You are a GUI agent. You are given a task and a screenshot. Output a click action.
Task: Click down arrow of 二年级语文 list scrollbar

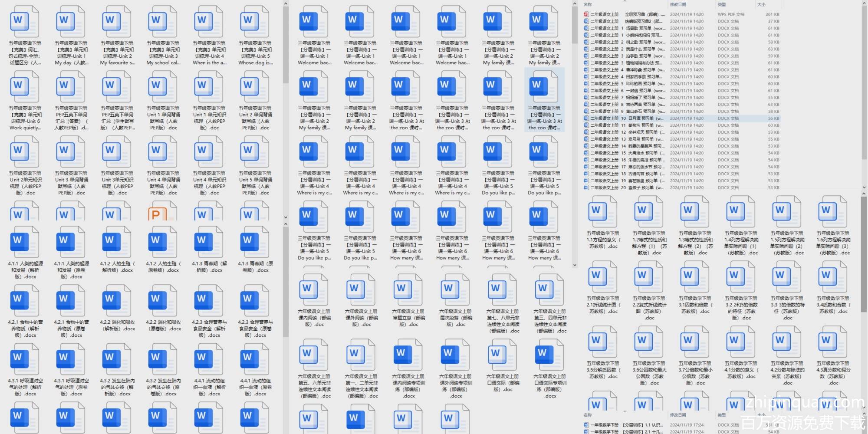point(864,187)
